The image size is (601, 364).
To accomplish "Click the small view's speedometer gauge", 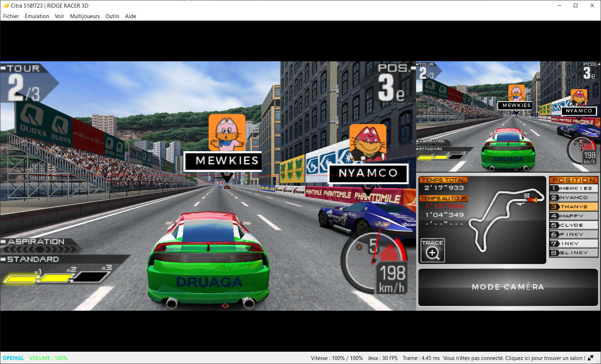I will [582, 150].
